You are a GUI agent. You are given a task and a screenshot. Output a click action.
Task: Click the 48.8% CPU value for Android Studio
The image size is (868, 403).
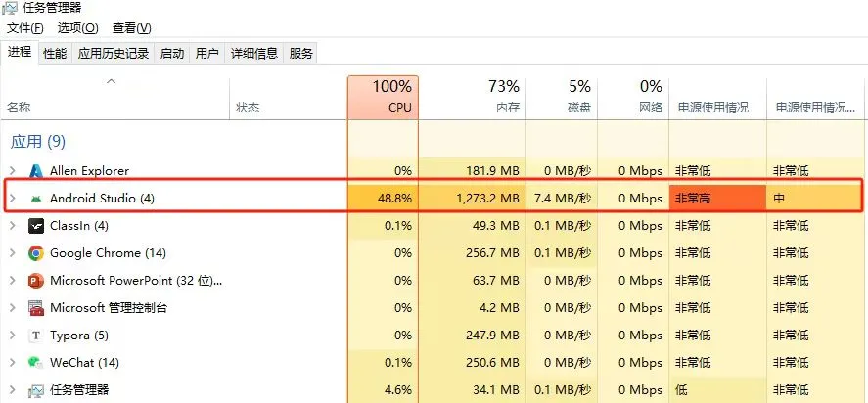[x=393, y=199]
